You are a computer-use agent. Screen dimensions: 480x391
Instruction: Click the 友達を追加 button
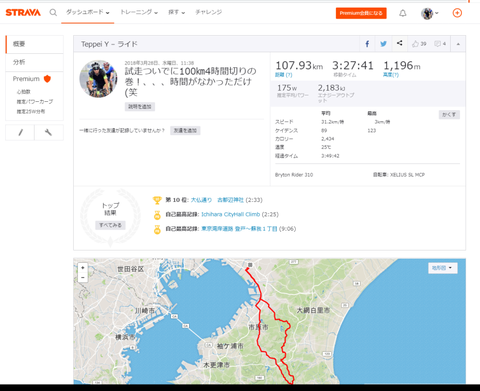tap(185, 130)
